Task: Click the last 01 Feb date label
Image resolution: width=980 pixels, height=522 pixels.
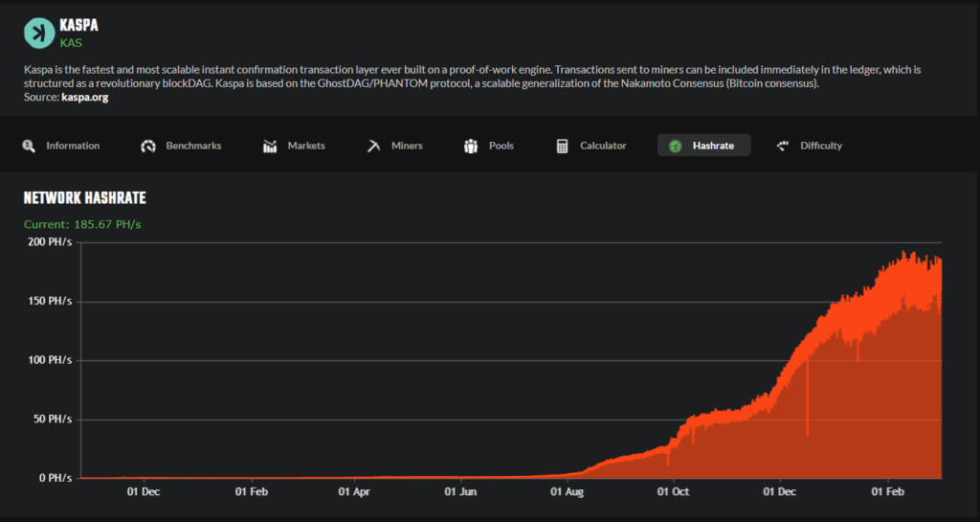Action: click(887, 492)
